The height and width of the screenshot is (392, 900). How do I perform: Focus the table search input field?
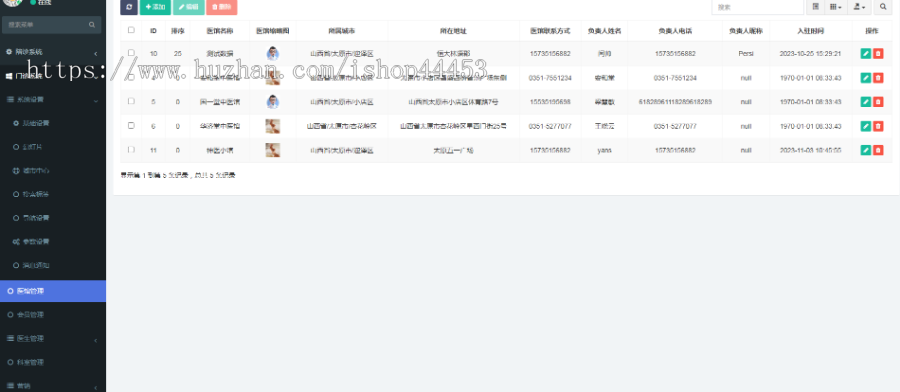(757, 7)
